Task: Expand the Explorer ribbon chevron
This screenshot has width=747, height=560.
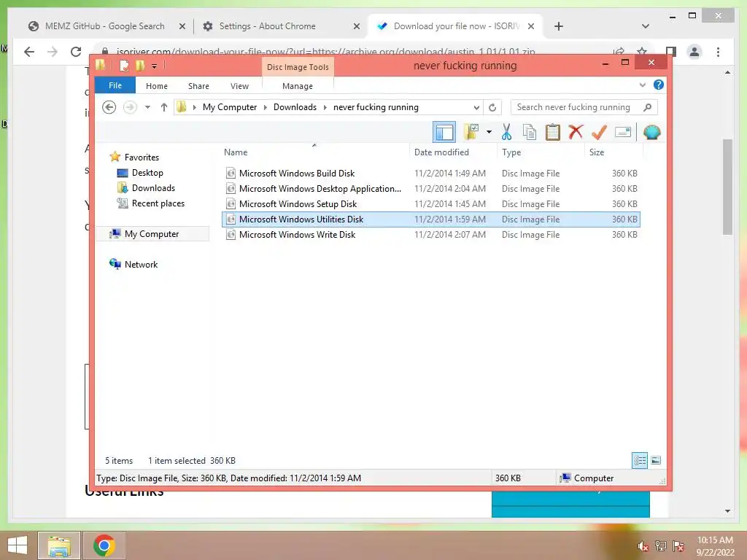Action: [642, 85]
